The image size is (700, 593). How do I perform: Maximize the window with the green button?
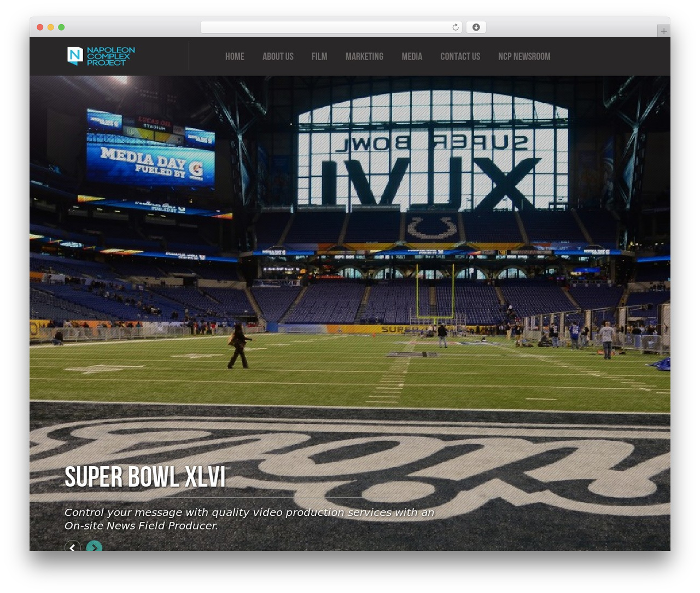tap(61, 27)
